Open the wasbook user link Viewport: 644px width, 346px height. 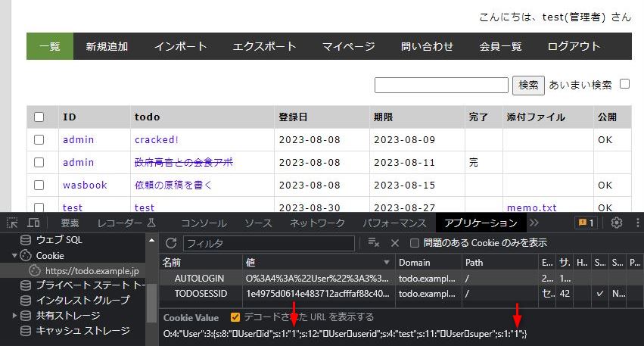coord(85,185)
